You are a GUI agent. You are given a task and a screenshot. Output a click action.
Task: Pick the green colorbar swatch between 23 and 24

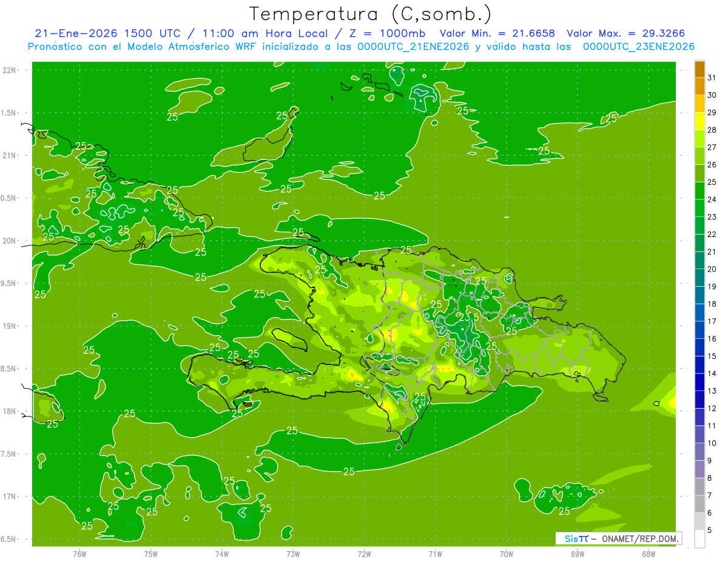tap(699, 209)
